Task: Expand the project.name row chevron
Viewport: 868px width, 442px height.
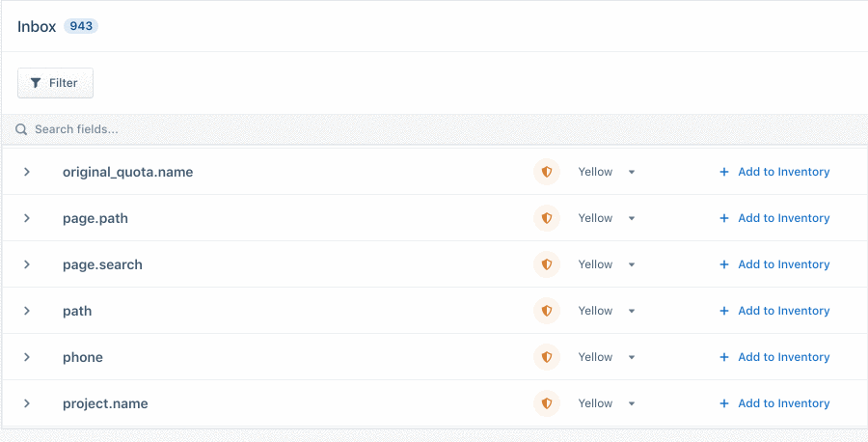Action: 27,403
